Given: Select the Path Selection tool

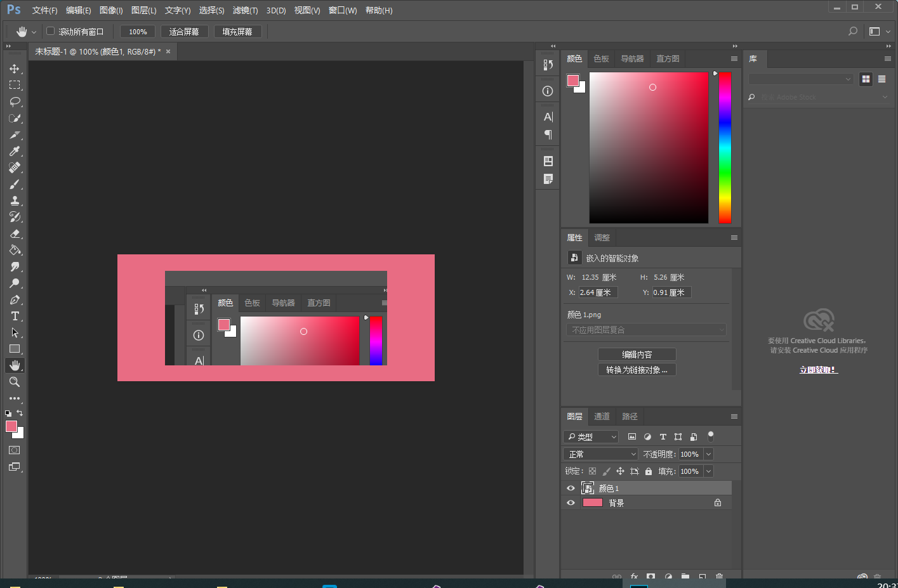Looking at the screenshot, I should click(15, 332).
